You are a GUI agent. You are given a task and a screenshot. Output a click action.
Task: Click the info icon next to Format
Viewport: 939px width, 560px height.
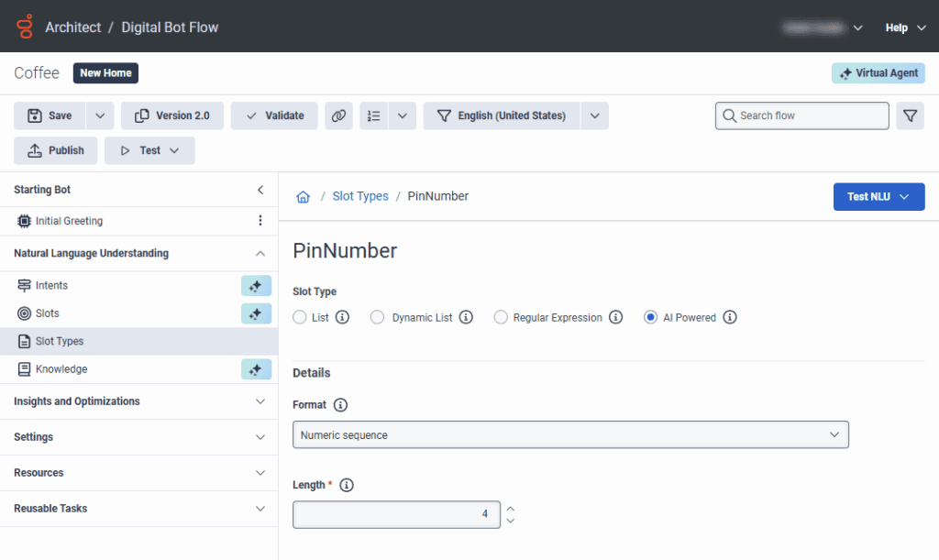pyautogui.click(x=340, y=404)
